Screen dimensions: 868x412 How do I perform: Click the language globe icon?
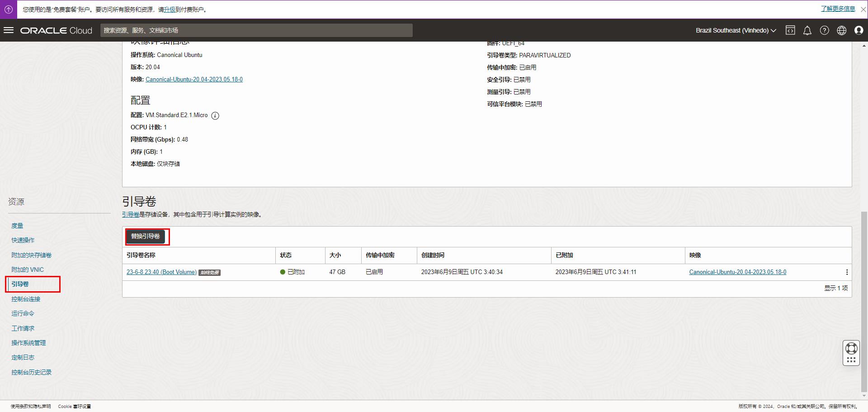[x=841, y=30]
